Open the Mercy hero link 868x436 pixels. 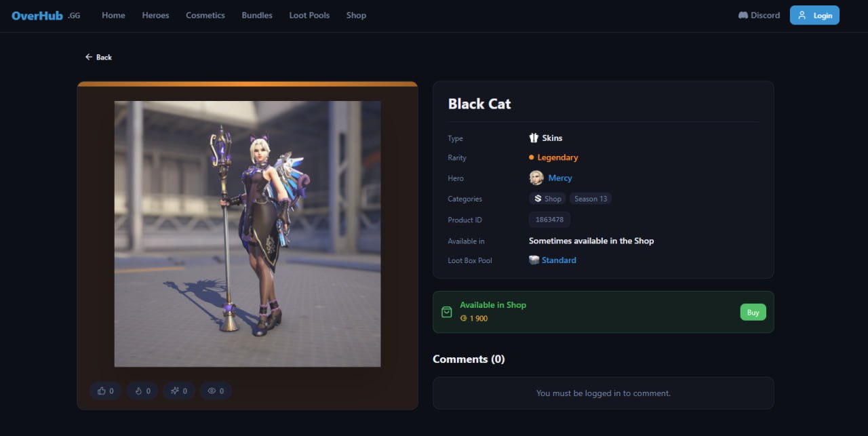coord(560,178)
